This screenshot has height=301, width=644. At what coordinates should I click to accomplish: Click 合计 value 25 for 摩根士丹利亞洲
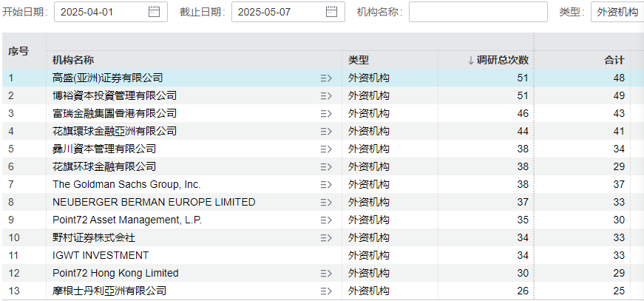point(619,291)
